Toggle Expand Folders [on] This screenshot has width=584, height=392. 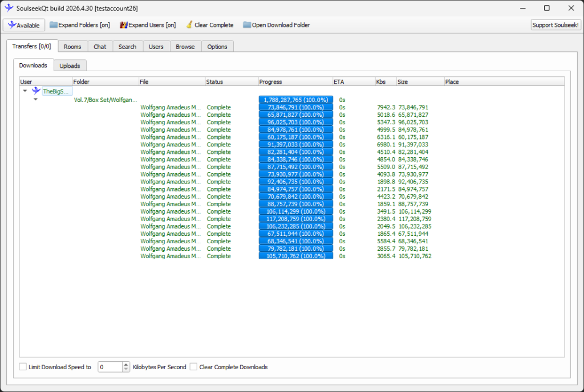tap(80, 25)
